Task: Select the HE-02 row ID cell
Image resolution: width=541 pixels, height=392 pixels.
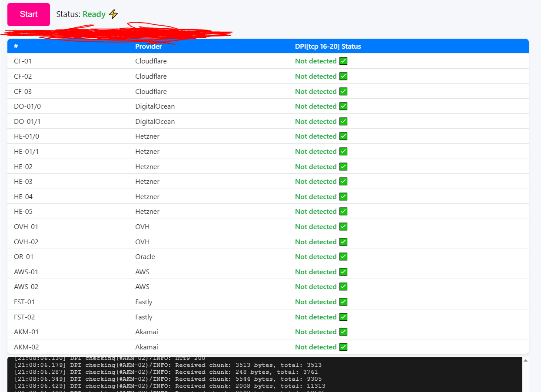Action: click(23, 167)
